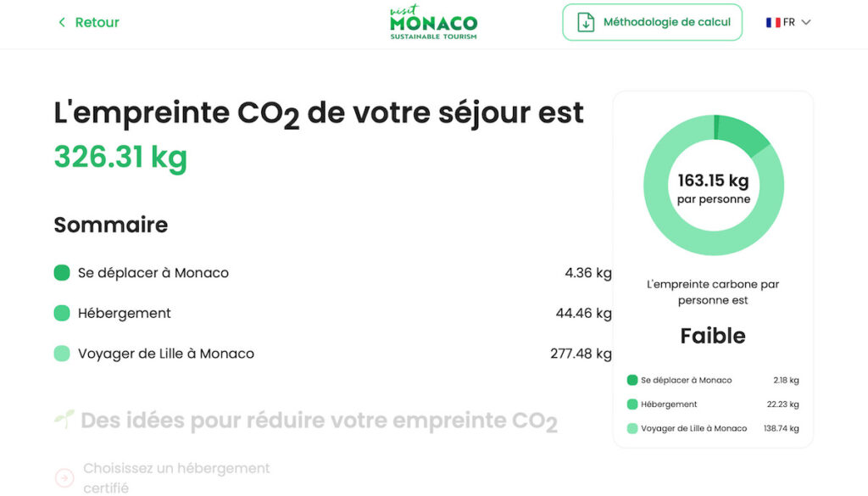
Task: Click the Hébergement summary row label
Action: coord(124,314)
